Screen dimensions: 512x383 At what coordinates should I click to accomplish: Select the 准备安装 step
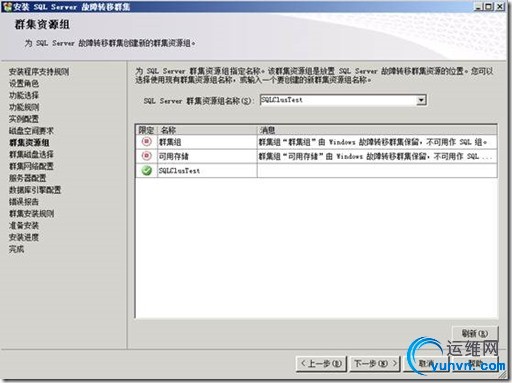tap(24, 226)
